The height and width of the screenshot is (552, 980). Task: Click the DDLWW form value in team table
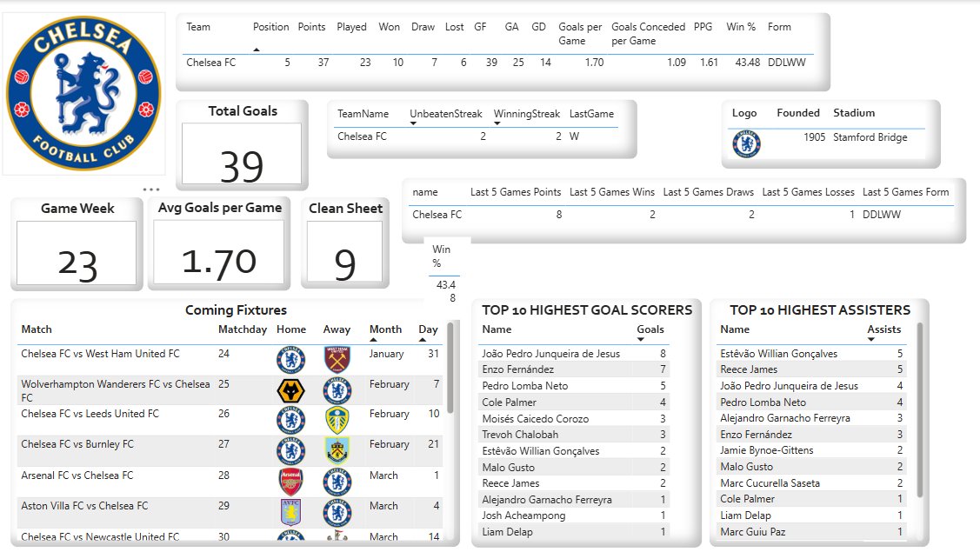tap(786, 63)
